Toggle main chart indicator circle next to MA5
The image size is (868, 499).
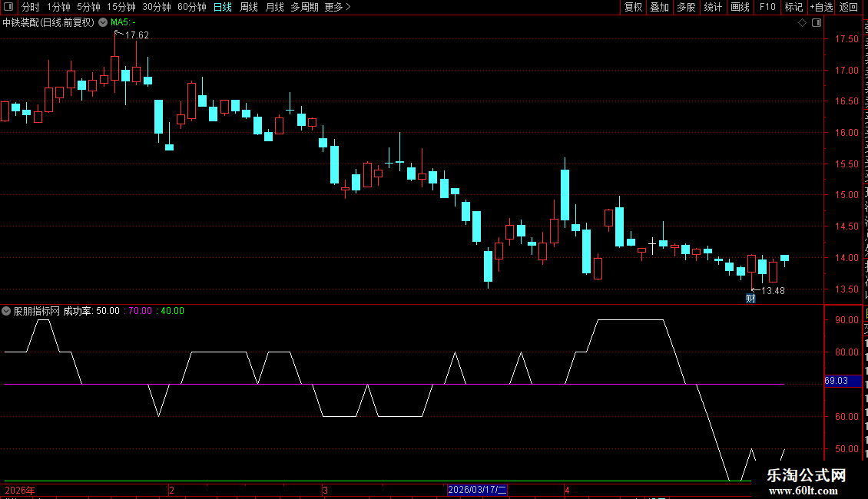click(103, 23)
